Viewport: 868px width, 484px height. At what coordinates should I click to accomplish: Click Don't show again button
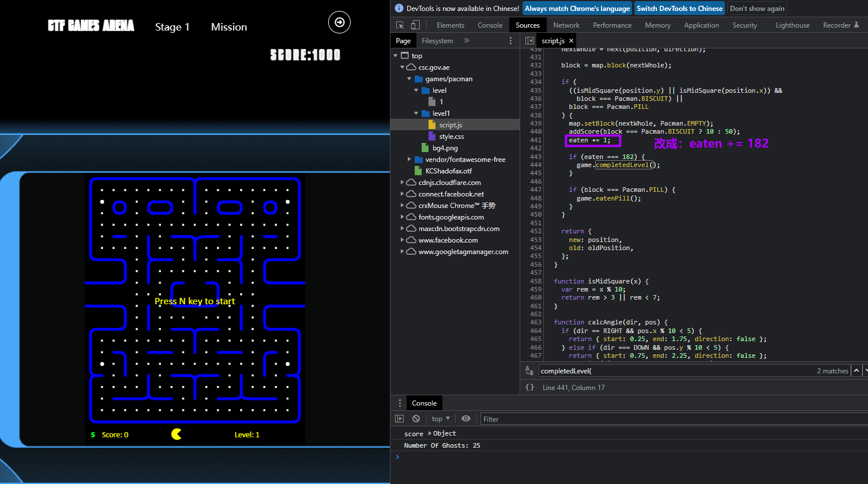(757, 9)
